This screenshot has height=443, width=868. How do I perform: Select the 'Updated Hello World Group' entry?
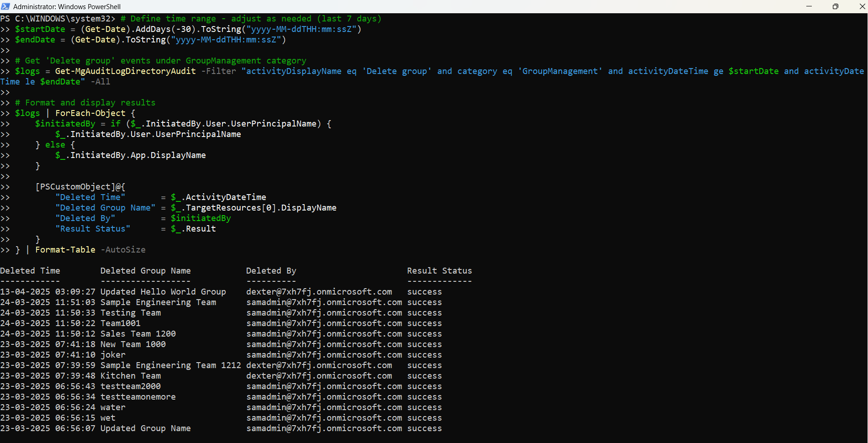163,292
